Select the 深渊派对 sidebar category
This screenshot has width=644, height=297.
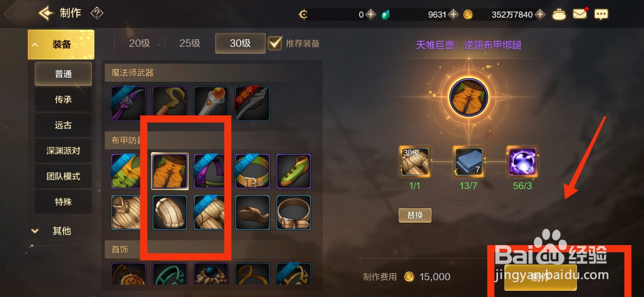[63, 151]
